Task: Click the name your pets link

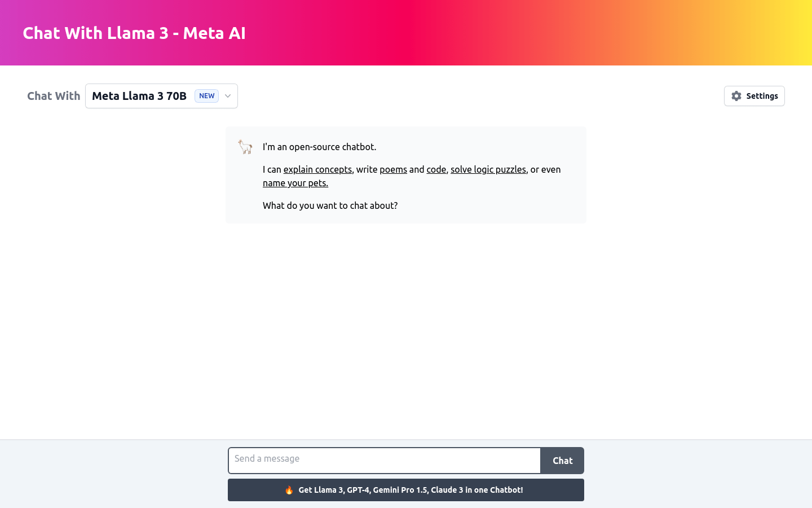Action: [295, 183]
